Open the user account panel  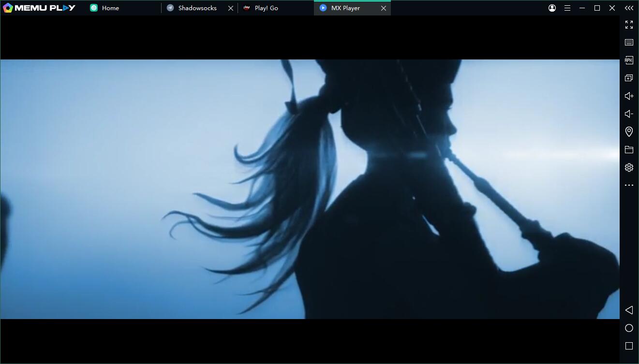[551, 8]
